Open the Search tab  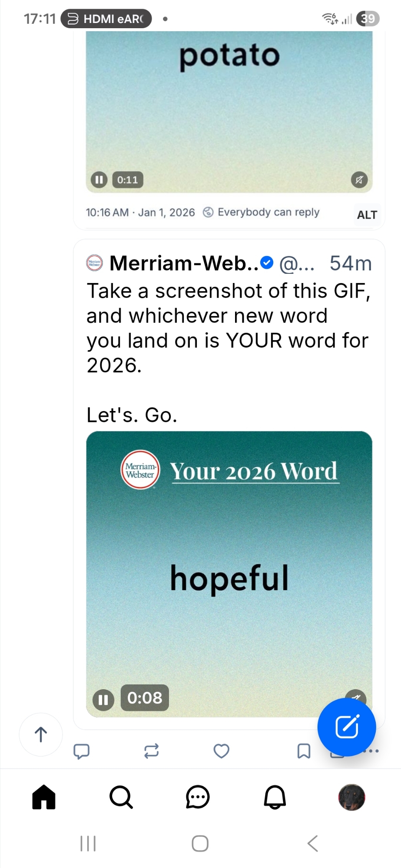coord(121,797)
